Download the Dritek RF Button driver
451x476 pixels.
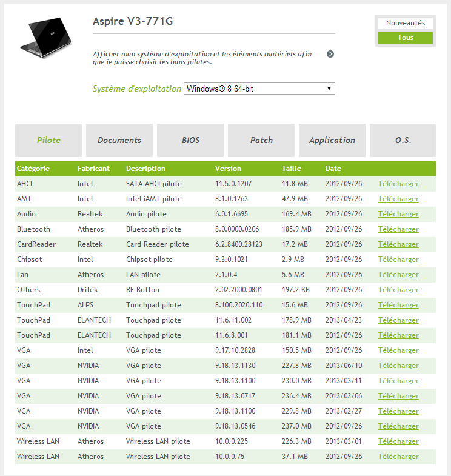point(398,290)
